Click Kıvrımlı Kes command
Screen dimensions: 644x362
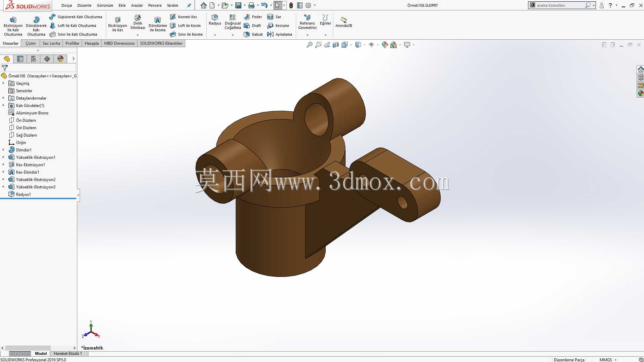coord(184,17)
